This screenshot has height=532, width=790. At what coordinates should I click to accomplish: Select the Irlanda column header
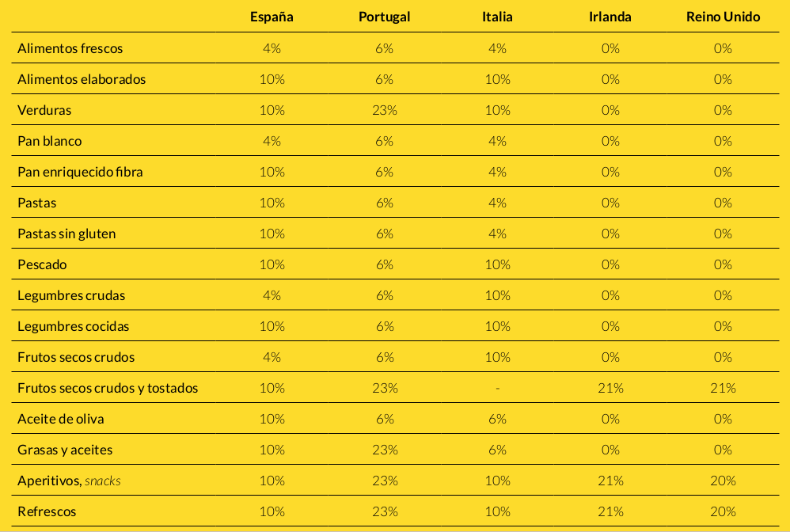610,17
